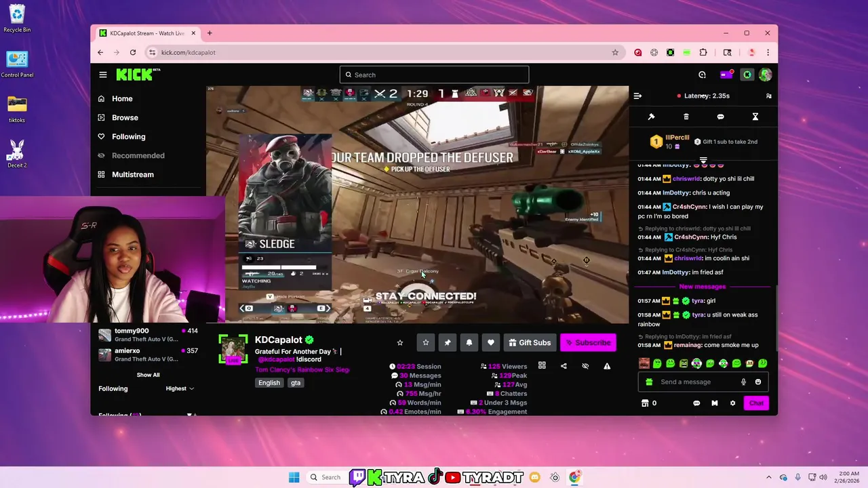Expand the gift leaderboard handle

703,160
